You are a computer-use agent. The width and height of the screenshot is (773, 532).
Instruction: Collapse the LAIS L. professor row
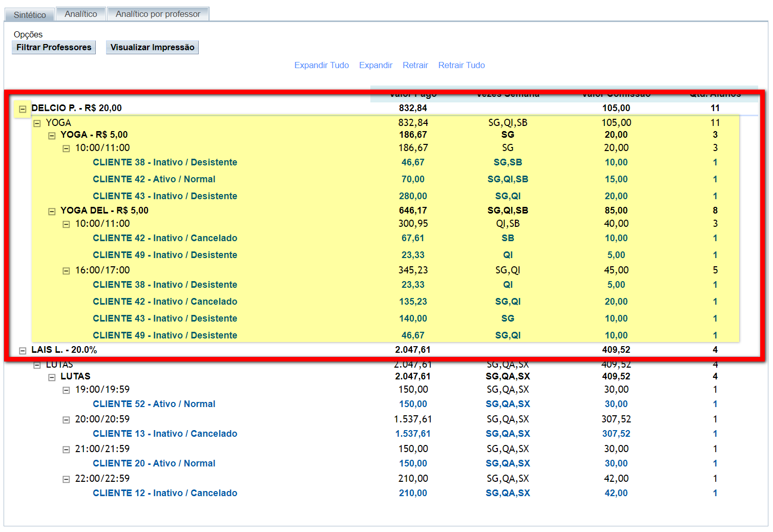tap(23, 351)
